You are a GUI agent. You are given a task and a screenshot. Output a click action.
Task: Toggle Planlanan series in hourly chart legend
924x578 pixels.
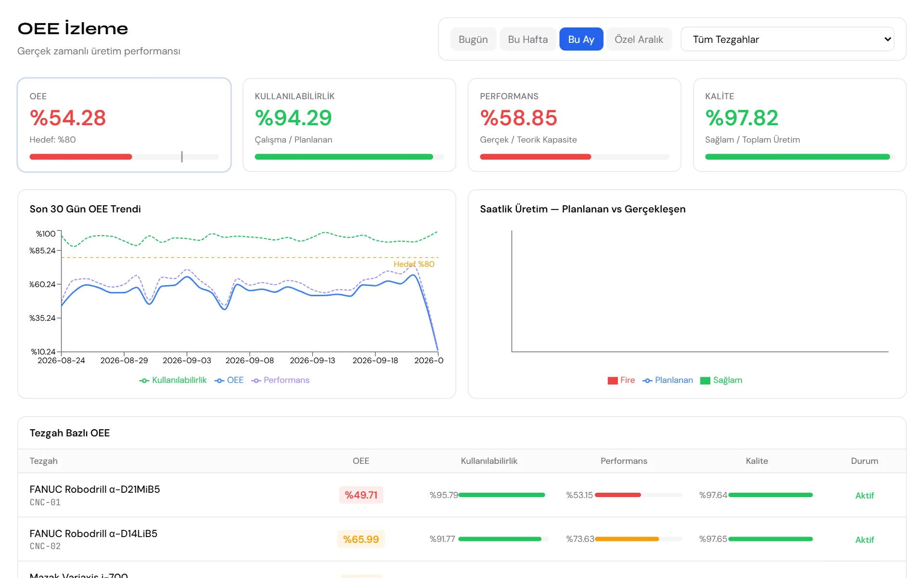[668, 380]
